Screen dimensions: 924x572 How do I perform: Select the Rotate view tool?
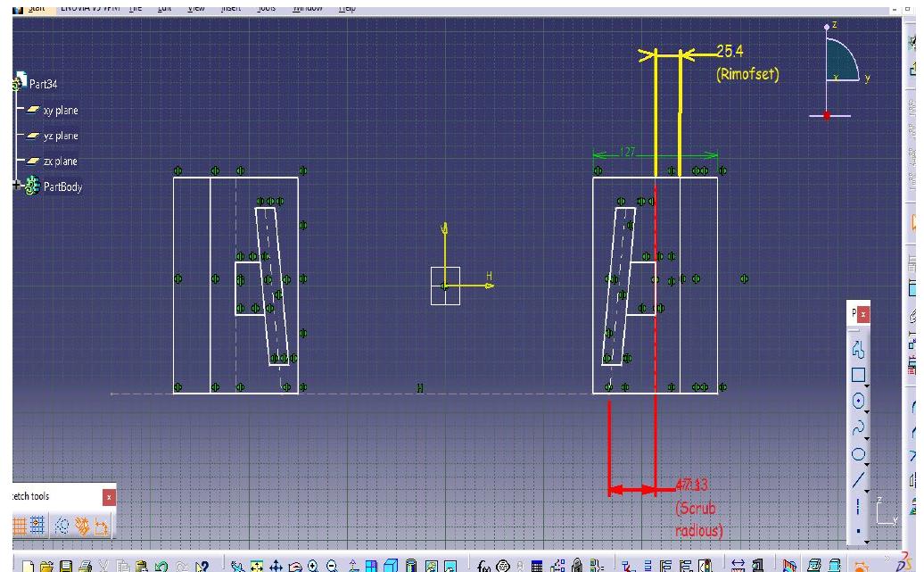[x=294, y=567]
